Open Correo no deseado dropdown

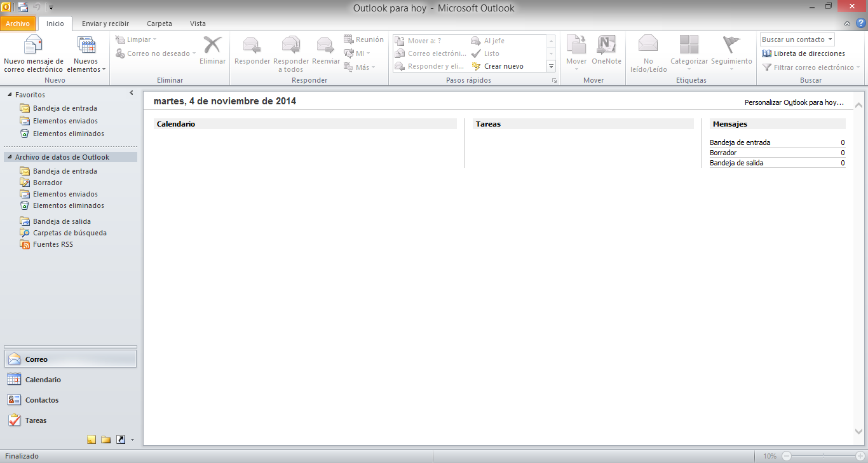(156, 53)
